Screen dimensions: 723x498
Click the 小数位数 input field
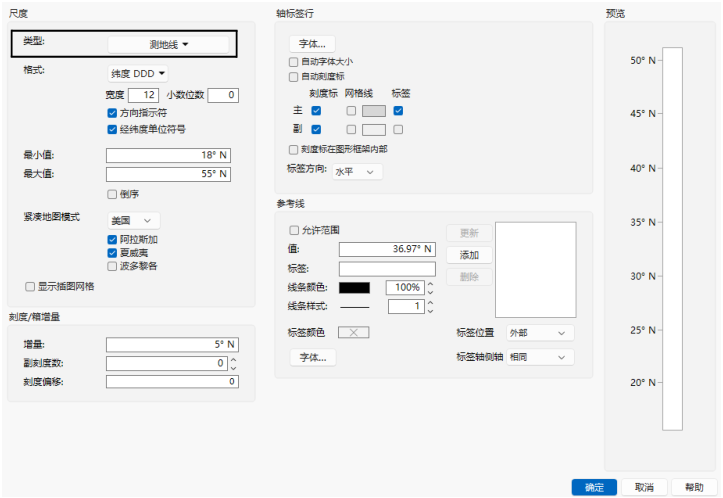point(223,95)
